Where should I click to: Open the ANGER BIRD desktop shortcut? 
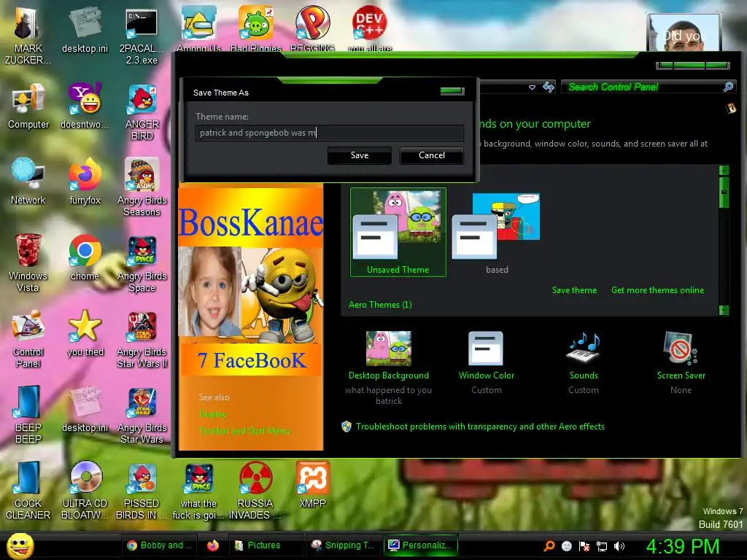pyautogui.click(x=142, y=112)
